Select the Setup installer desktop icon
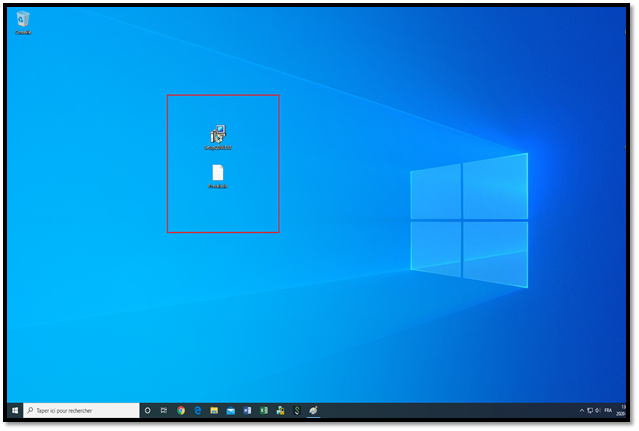 (x=218, y=135)
